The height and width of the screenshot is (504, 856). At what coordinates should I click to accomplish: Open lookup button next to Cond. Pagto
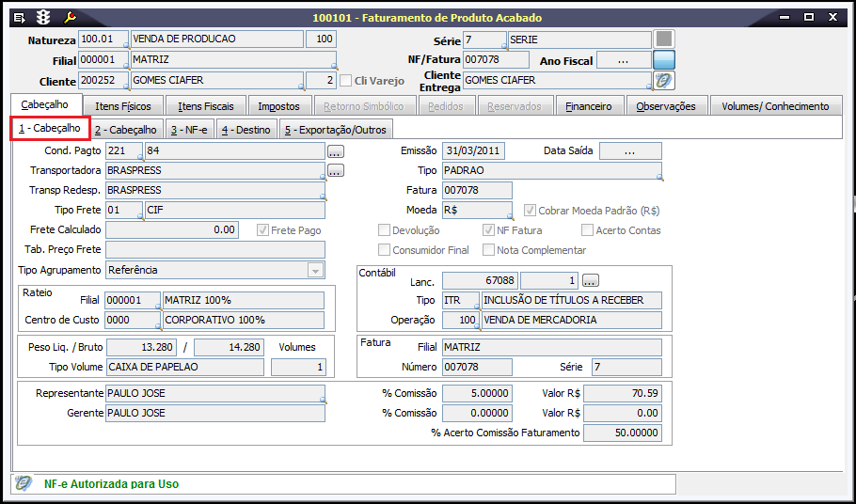tap(335, 151)
